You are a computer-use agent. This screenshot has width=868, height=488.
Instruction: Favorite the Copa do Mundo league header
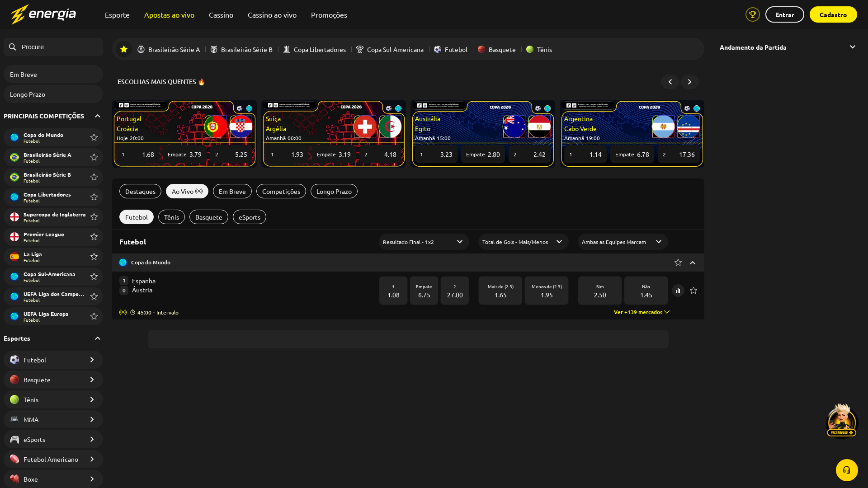678,263
